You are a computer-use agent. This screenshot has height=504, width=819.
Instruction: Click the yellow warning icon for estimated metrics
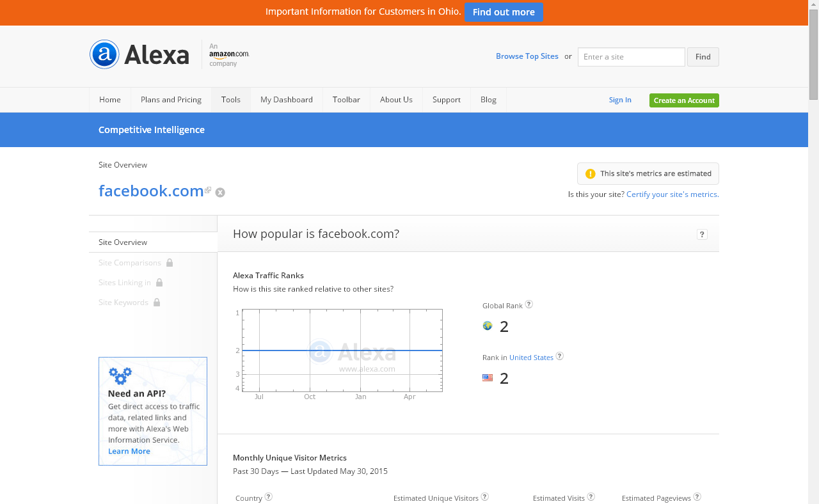pyautogui.click(x=591, y=173)
